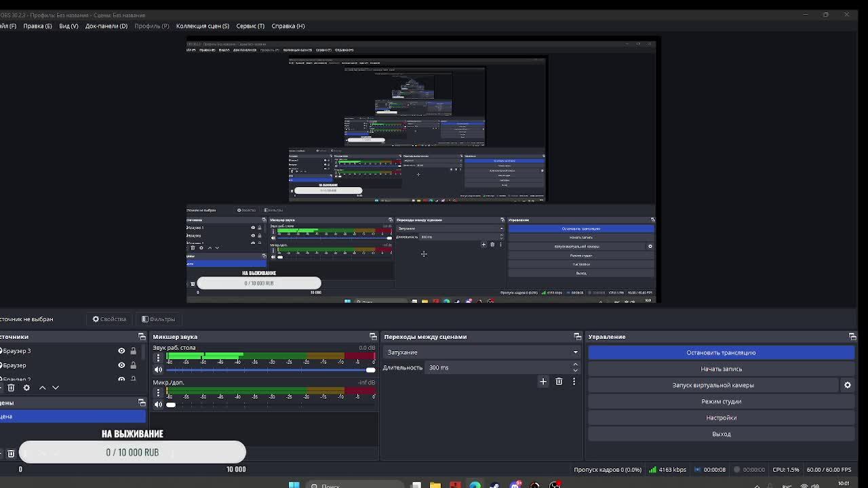Open the Вид (V) menu
868x488 pixels.
click(x=68, y=26)
